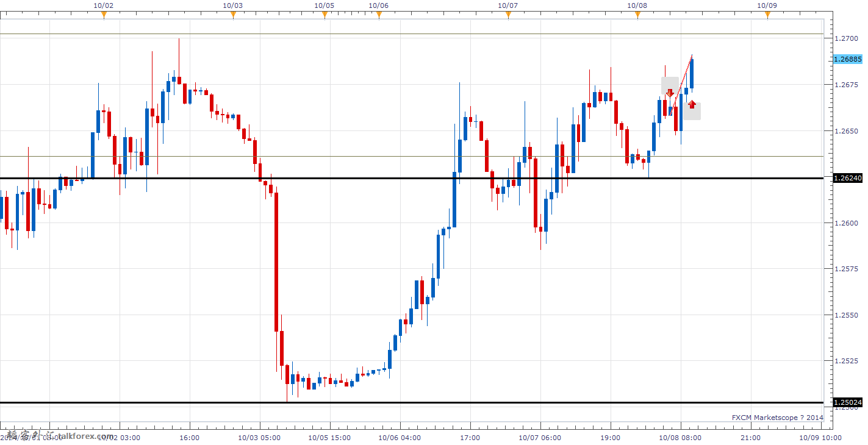Click the 17:00 time axis label
The image size is (868, 445).
pos(470,437)
